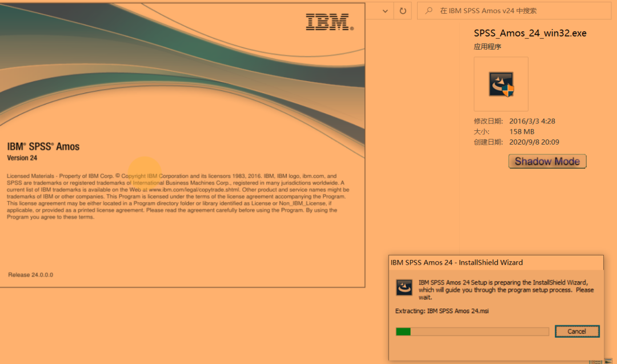The width and height of the screenshot is (617, 364).
Task: Cancel the InstallShield Wizard extraction
Action: (577, 331)
